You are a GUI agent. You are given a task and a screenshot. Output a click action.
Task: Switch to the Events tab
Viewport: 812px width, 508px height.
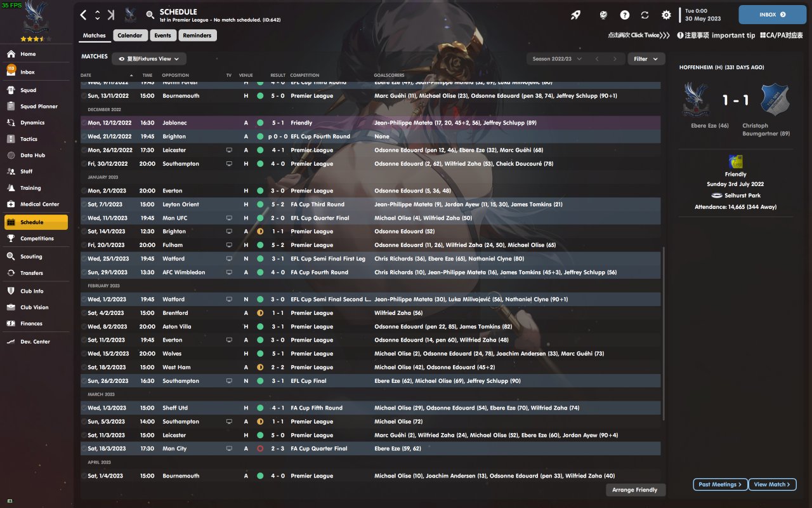[162, 36]
